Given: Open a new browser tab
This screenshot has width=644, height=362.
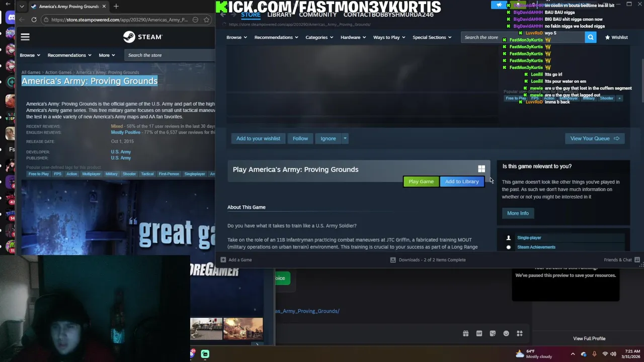Looking at the screenshot, I should click(116, 6).
